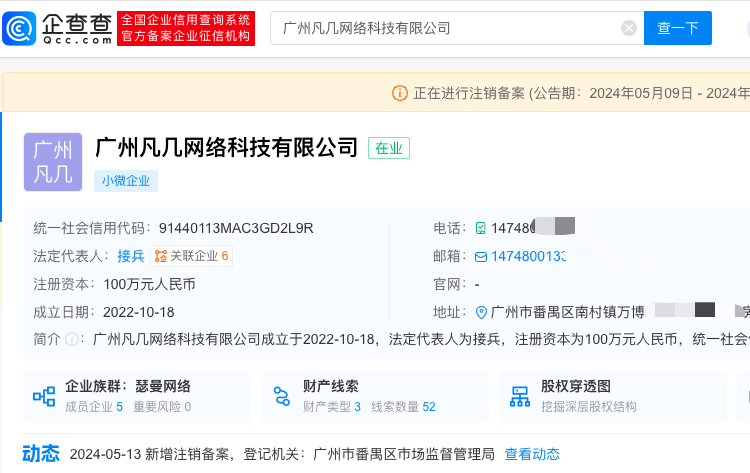Click the 2024-05-13 新增注销备案 news entry
Viewport: 750px width, 473px height.
click(x=282, y=454)
